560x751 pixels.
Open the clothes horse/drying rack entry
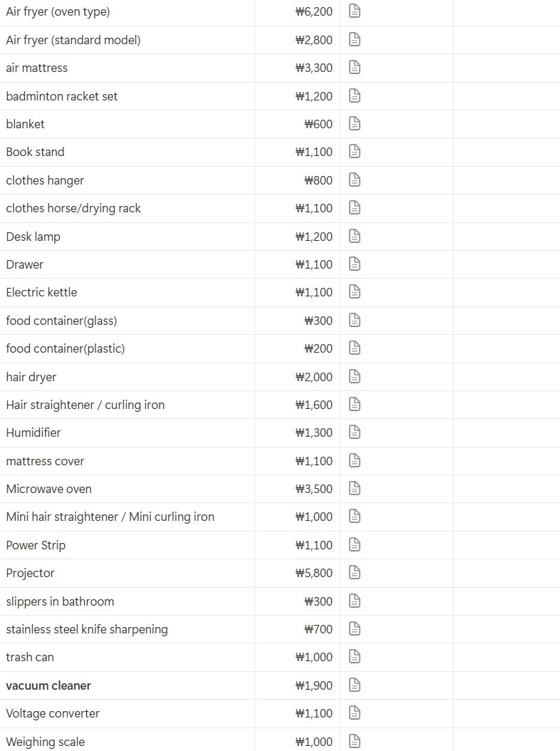pyautogui.click(x=73, y=208)
